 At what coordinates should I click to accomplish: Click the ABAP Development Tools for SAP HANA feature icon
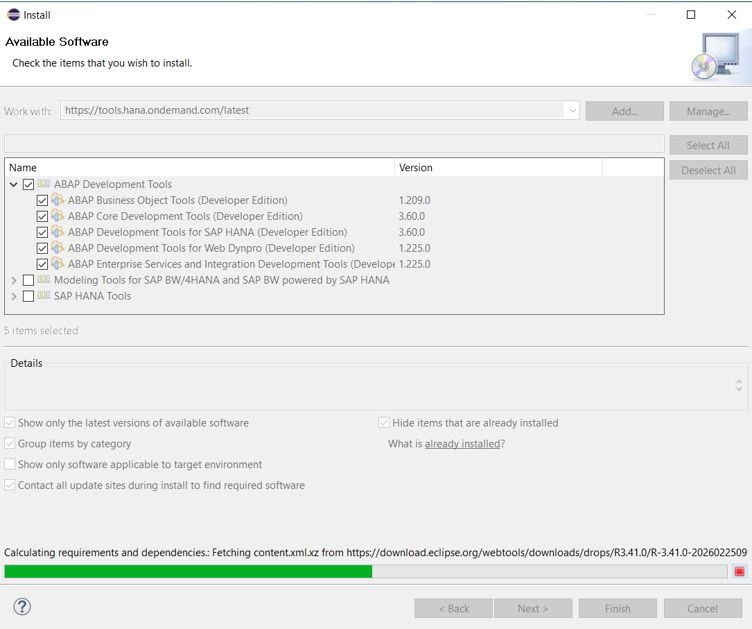coord(58,232)
